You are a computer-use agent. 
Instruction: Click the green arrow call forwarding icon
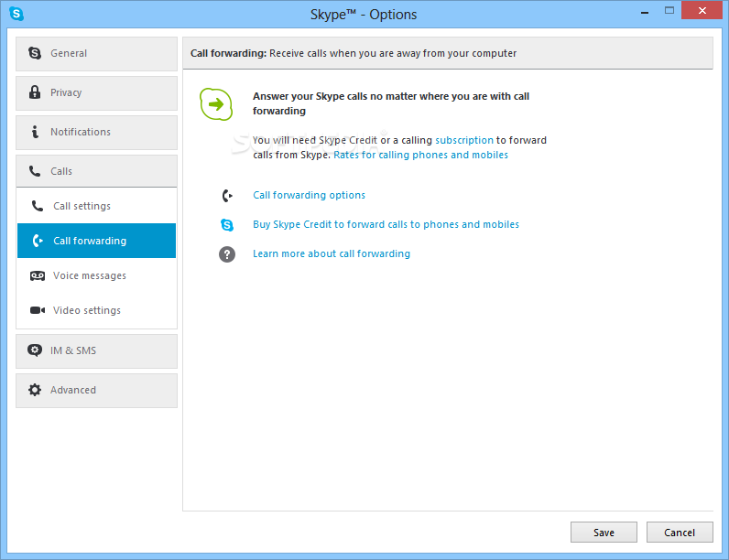216,104
